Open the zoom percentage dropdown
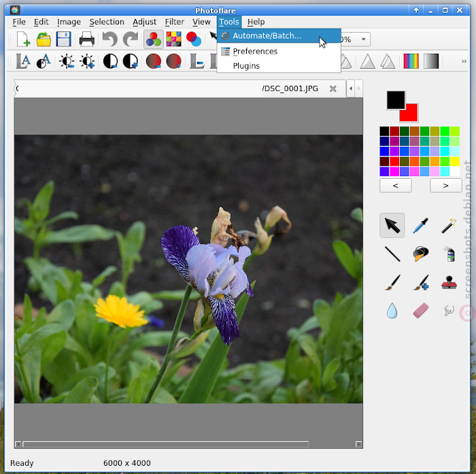 (363, 39)
